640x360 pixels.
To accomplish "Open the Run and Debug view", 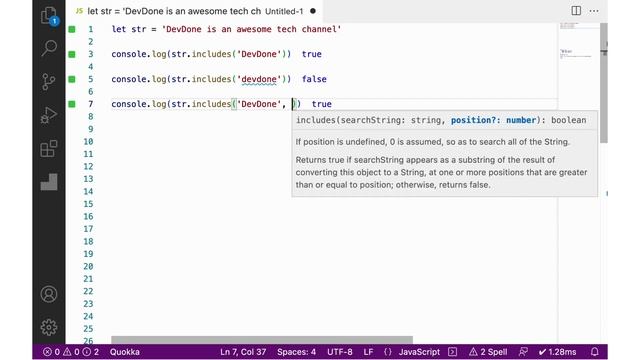I will point(49,115).
